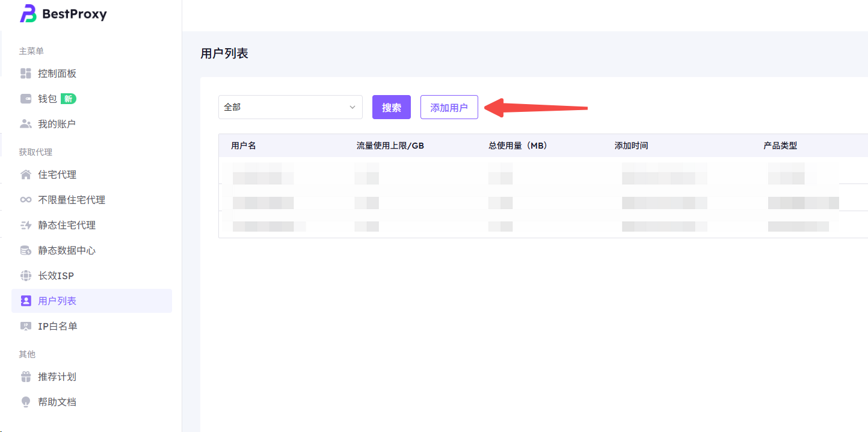Click the 帮助文档 lightbulb icon
868x432 pixels.
[26, 402]
